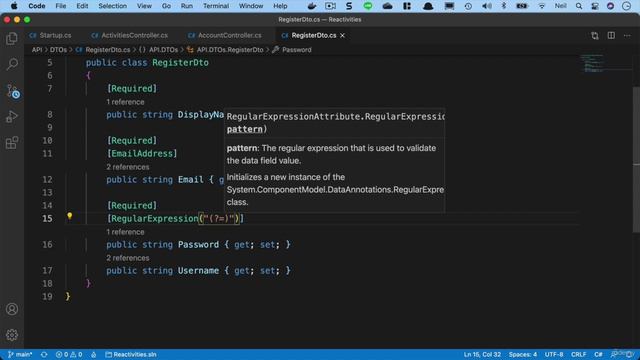Open the editor More Actions menu
Image resolution: width=640 pixels, height=360 pixels.
[x=627, y=36]
